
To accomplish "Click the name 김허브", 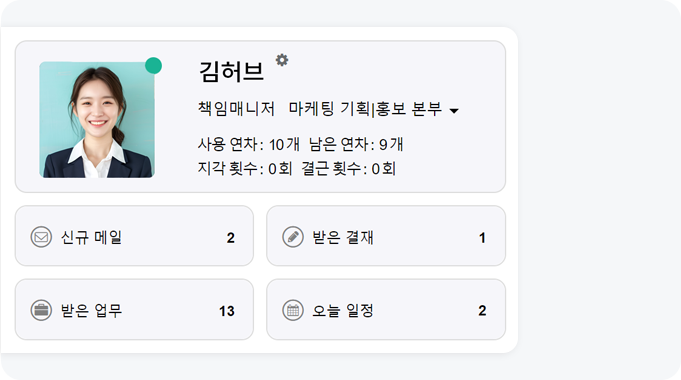I will coord(231,72).
